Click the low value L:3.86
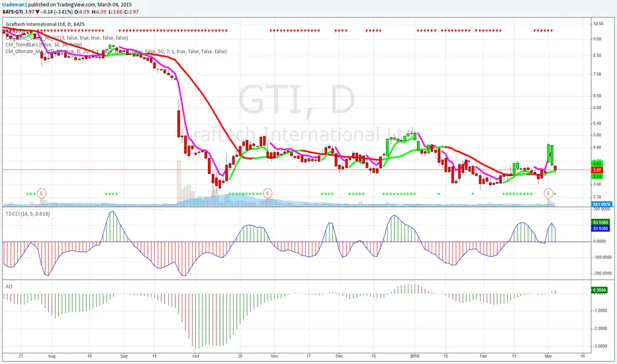The image size is (617, 364). (115, 12)
